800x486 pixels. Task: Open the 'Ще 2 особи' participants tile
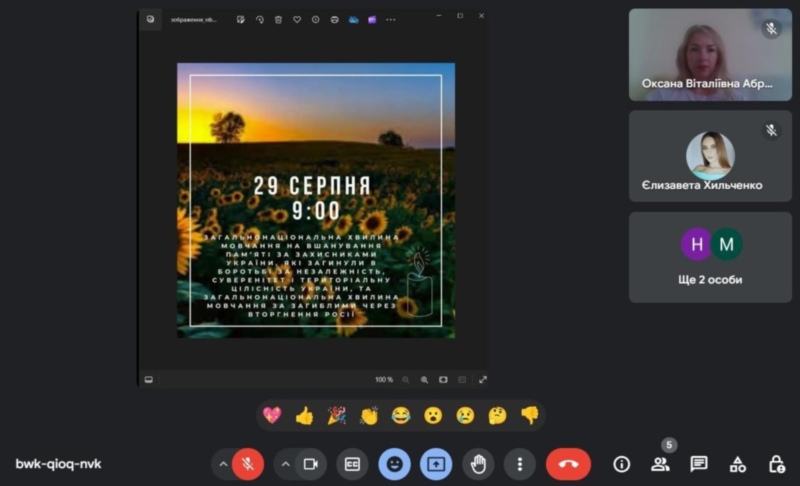710,257
